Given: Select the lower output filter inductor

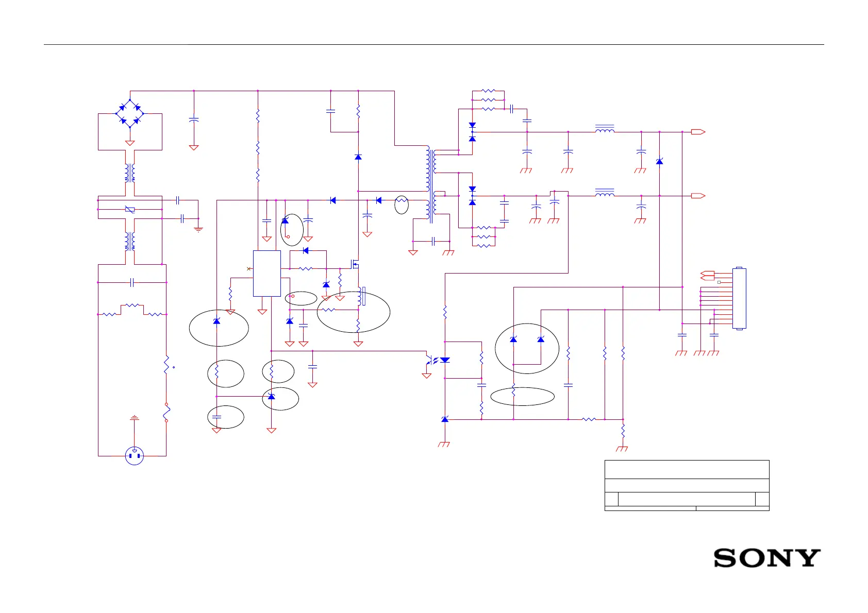Looking at the screenshot, I should click(605, 193).
